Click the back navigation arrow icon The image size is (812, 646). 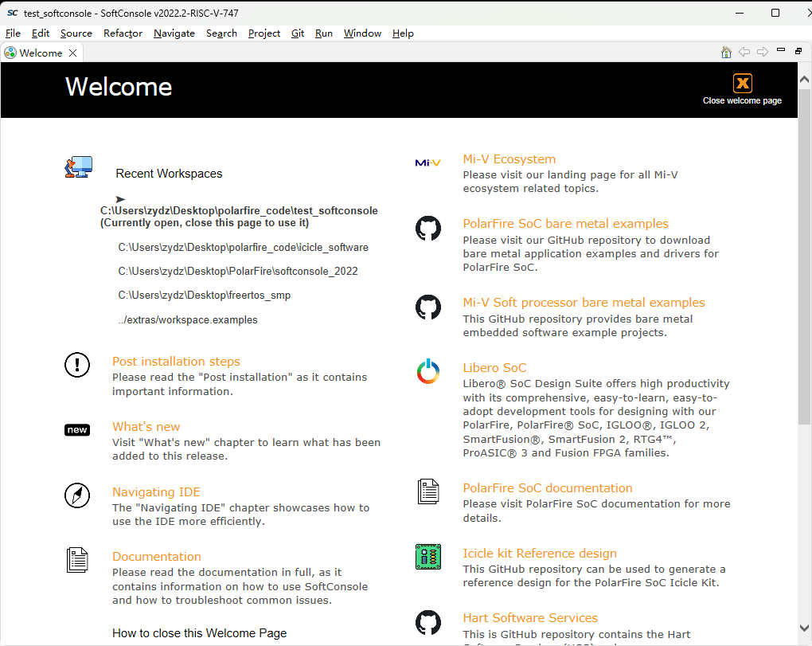pyautogui.click(x=744, y=52)
